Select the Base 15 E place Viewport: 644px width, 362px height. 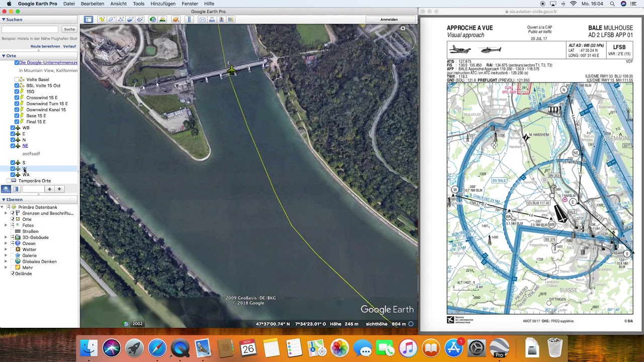36,116
